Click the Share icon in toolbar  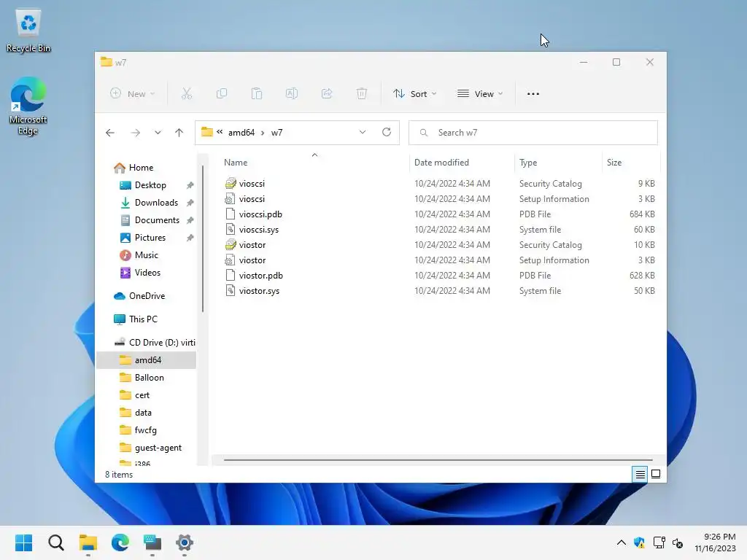(x=327, y=94)
